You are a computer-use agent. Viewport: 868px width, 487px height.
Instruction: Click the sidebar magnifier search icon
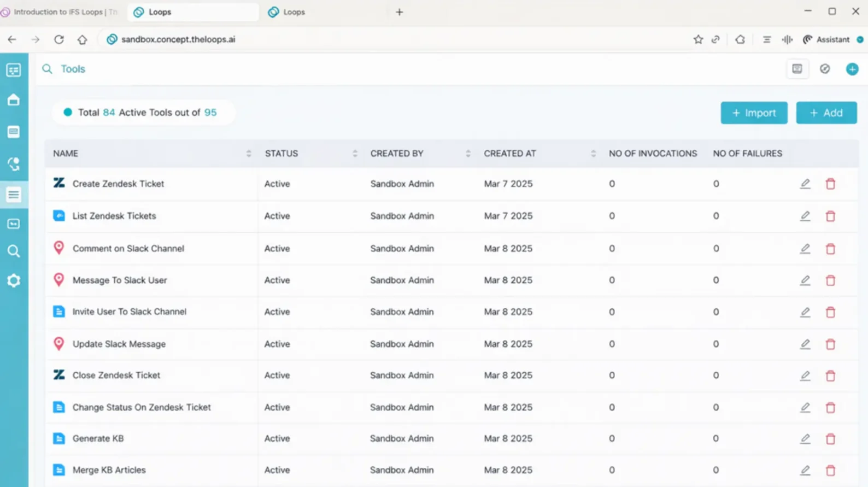click(x=14, y=251)
